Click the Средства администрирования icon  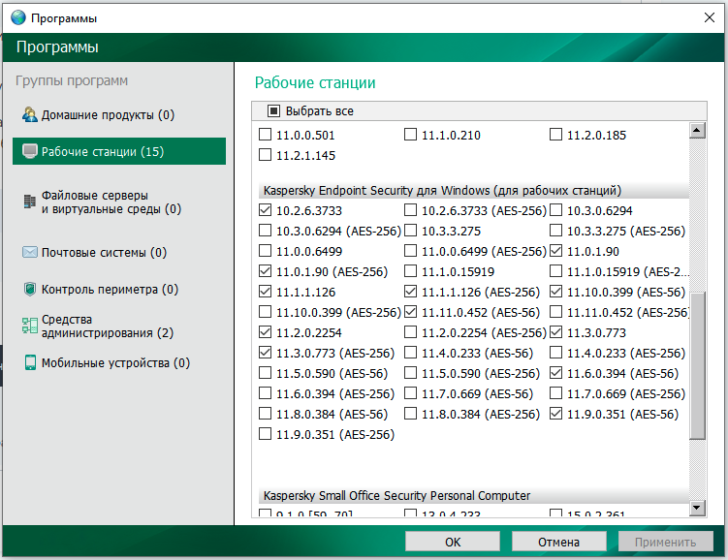tap(30, 326)
